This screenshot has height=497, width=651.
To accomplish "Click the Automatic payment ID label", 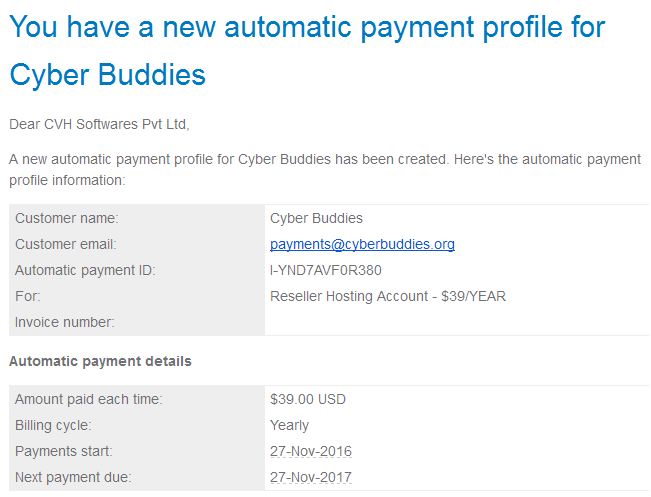I will tap(85, 270).
